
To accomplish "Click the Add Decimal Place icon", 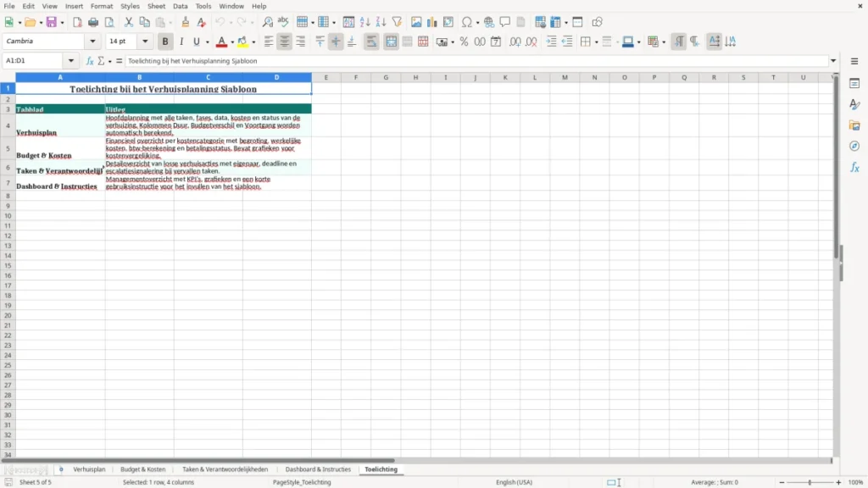I will click(515, 42).
